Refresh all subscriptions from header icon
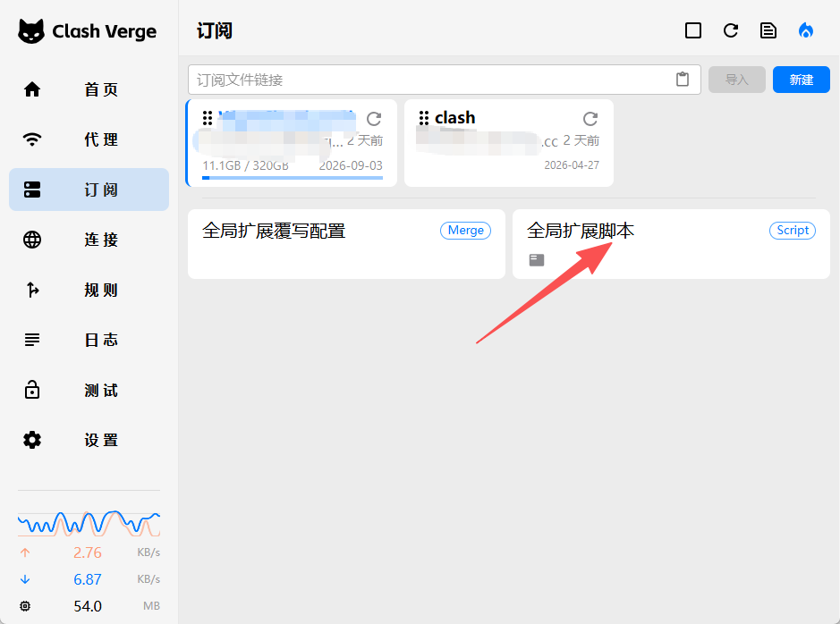This screenshot has width=840, height=624. point(731,30)
